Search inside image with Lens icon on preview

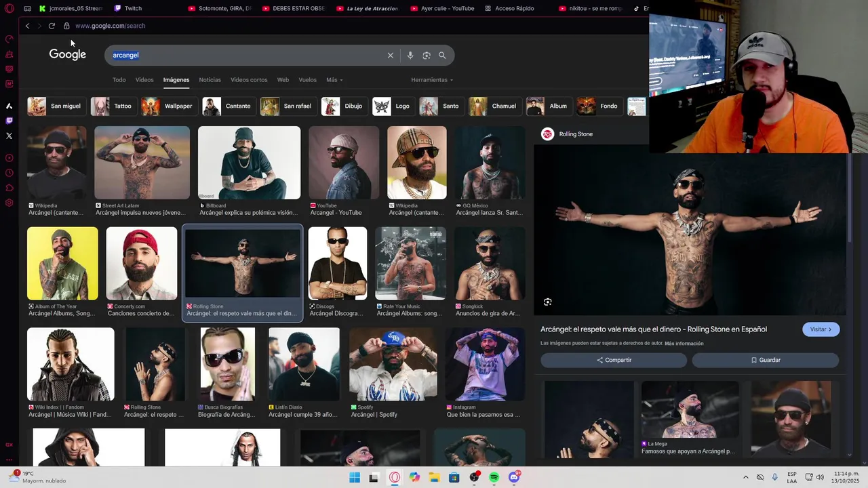(x=548, y=302)
